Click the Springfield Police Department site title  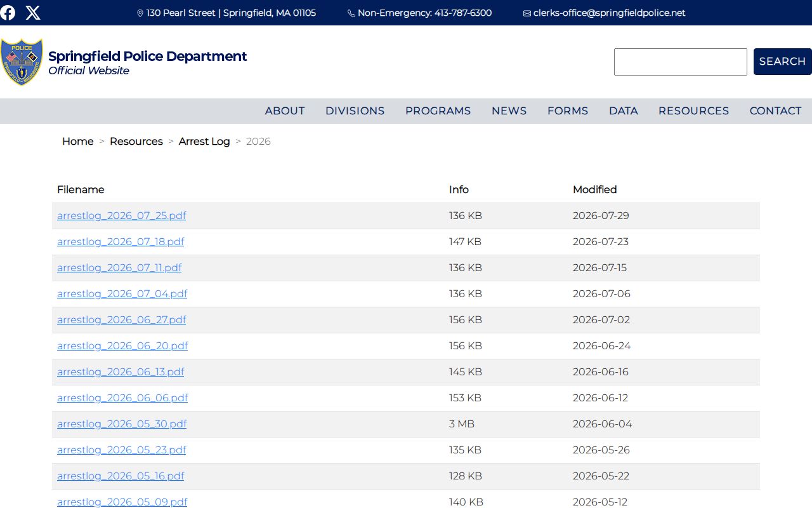pyautogui.click(x=148, y=56)
